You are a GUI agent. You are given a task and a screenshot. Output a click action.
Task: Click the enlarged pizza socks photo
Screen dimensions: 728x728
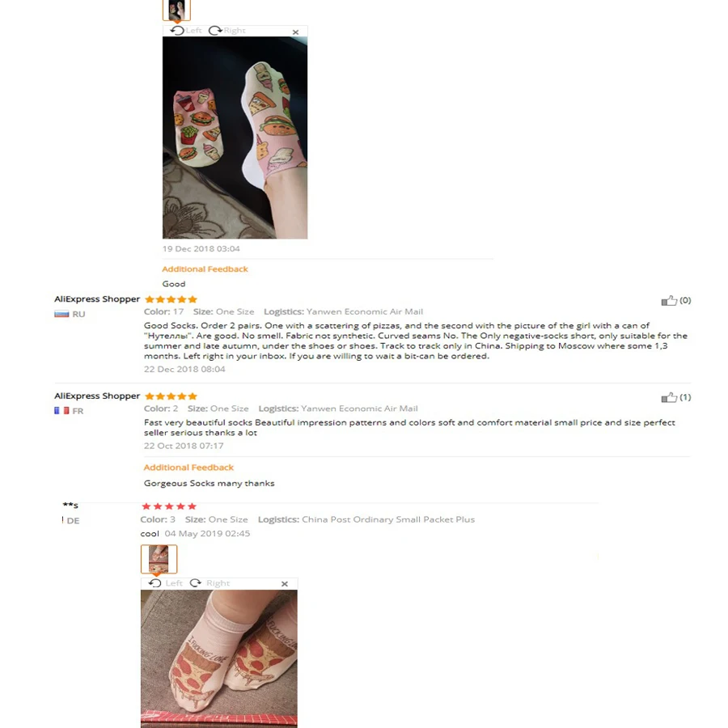click(x=219, y=658)
